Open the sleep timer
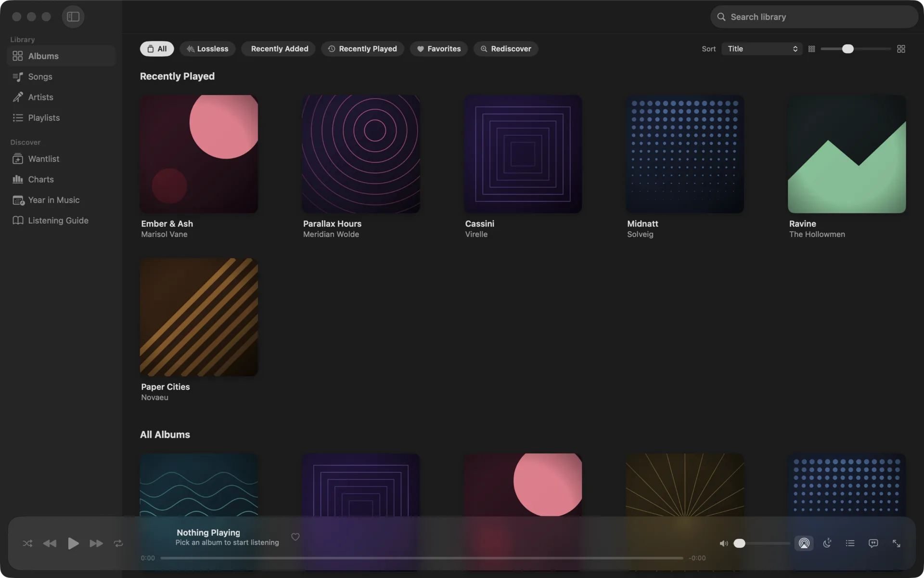Viewport: 924px width, 578px height. coord(827,543)
